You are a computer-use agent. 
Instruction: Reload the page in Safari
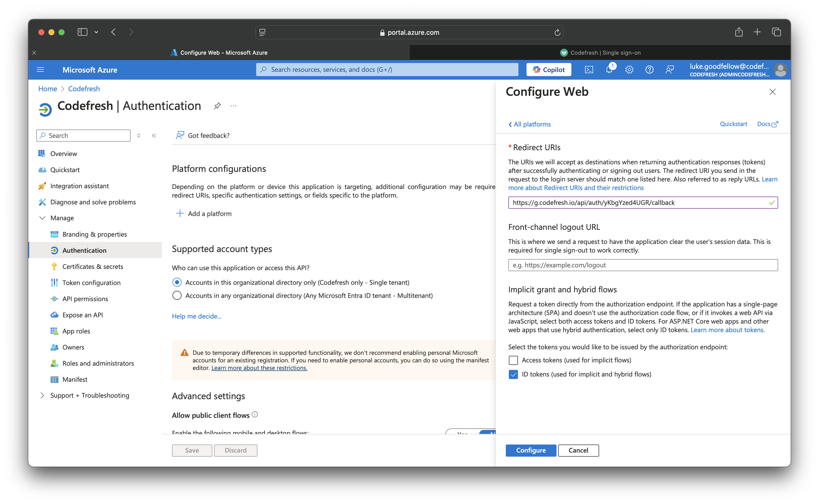click(557, 32)
